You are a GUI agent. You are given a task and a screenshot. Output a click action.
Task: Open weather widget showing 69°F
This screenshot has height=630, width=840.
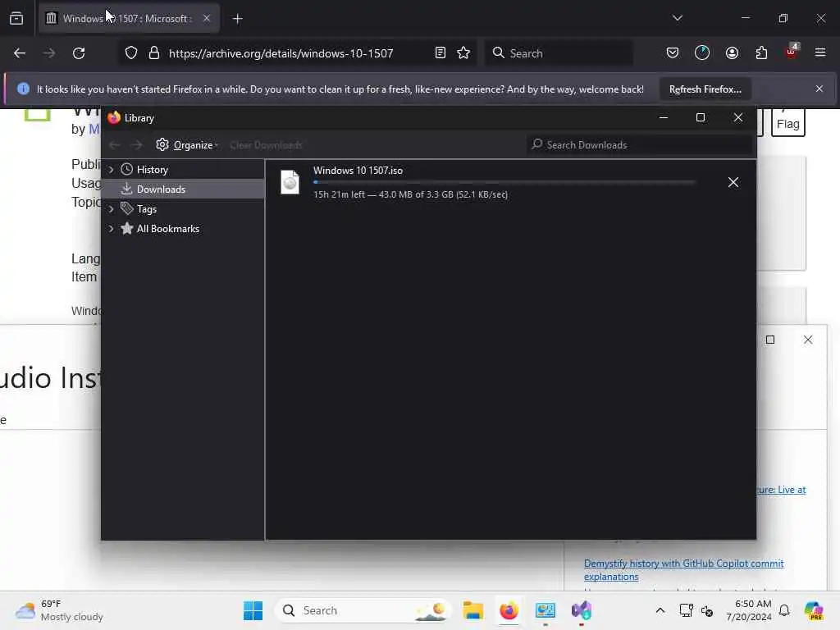[x=59, y=610]
